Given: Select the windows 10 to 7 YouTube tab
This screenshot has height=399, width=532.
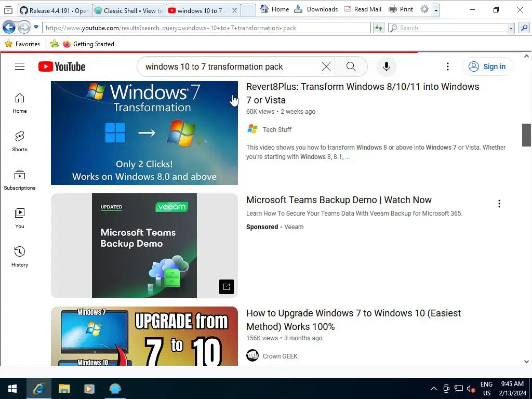Looking at the screenshot, I should click(198, 10).
